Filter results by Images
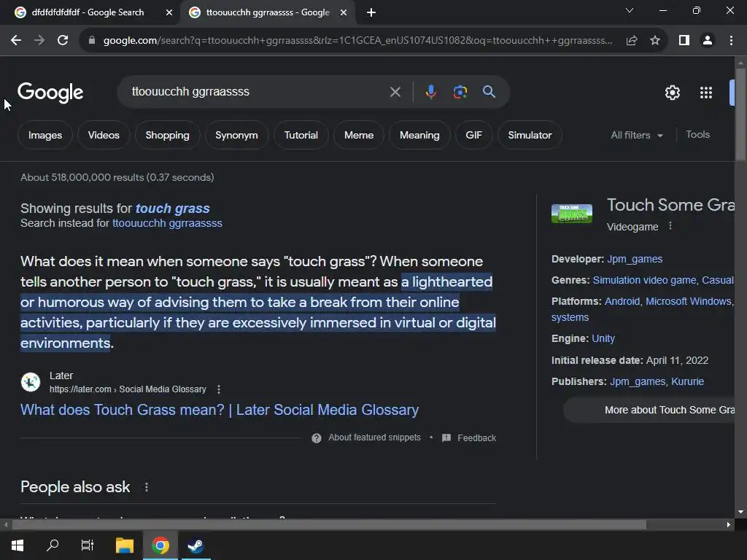The image size is (747, 560). tap(44, 135)
